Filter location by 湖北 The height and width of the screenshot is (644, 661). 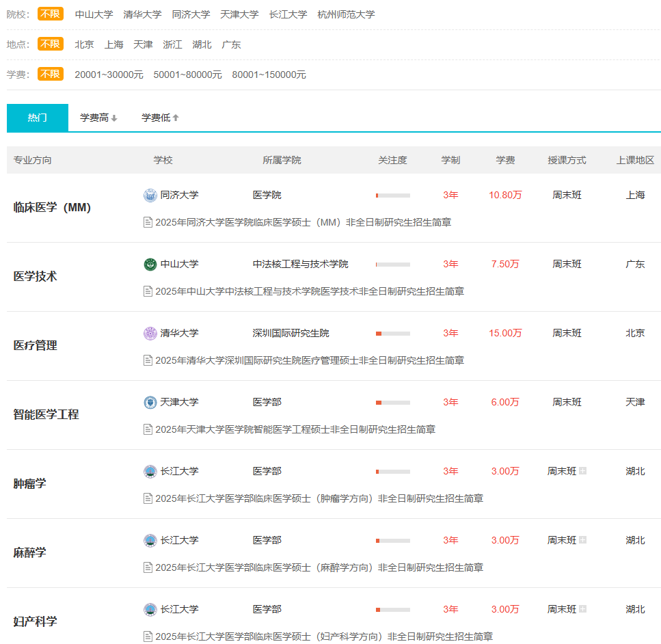[x=202, y=44]
